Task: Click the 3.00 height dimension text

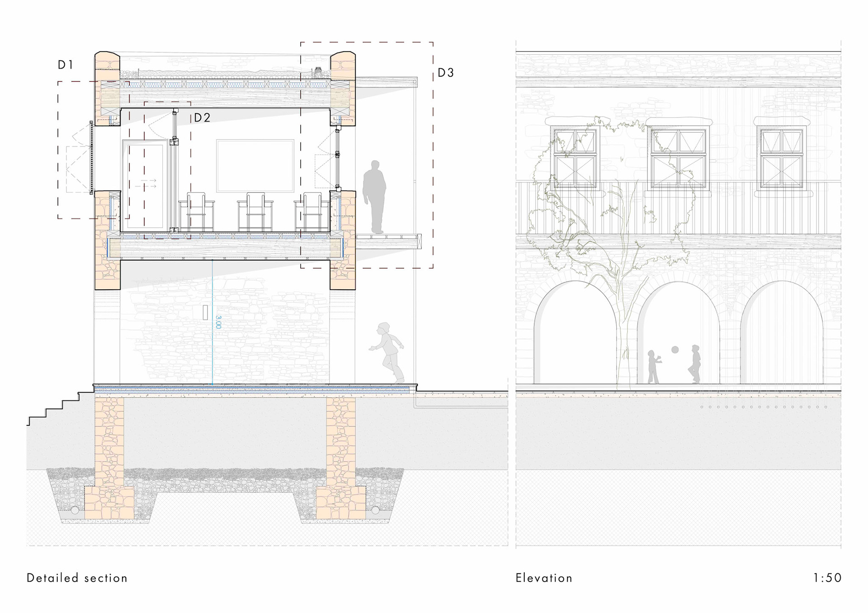Action: pyautogui.click(x=218, y=322)
